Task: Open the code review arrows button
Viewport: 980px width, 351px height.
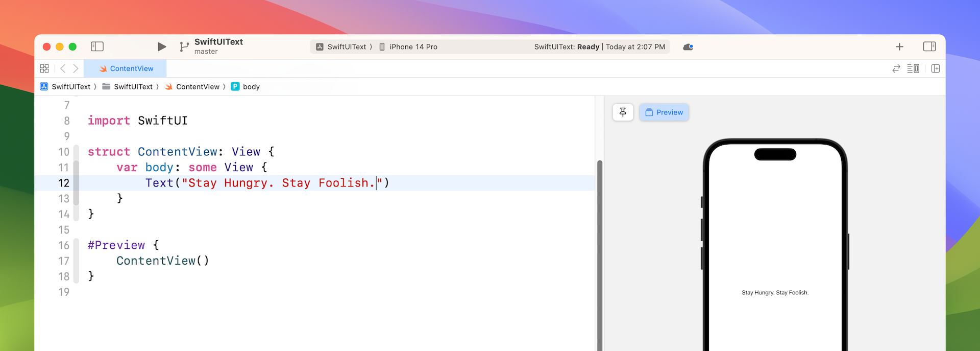Action: coord(896,68)
